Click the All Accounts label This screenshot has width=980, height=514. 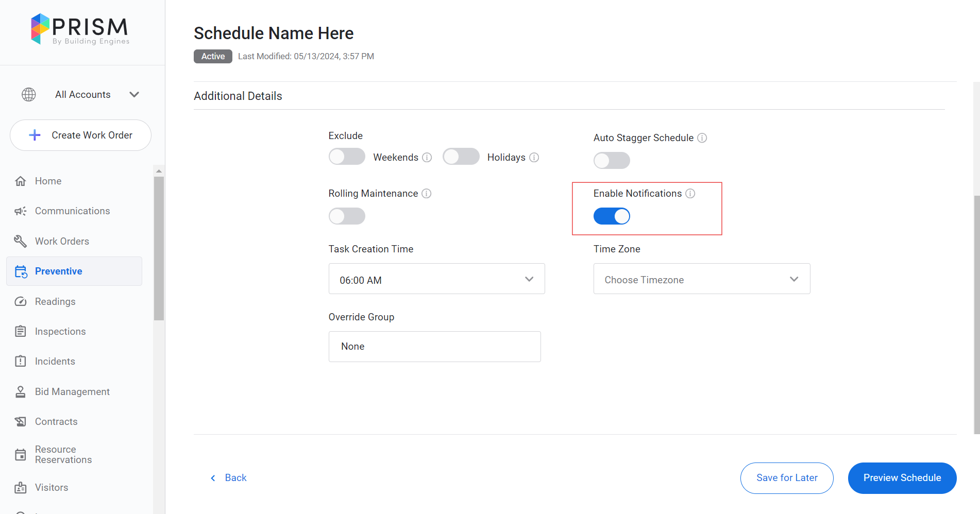tap(83, 94)
